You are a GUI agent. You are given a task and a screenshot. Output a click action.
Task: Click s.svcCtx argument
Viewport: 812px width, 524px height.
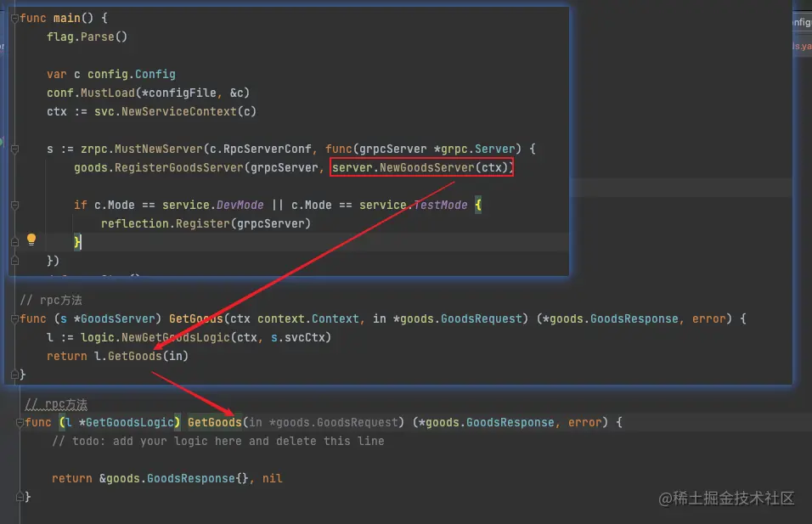(298, 338)
